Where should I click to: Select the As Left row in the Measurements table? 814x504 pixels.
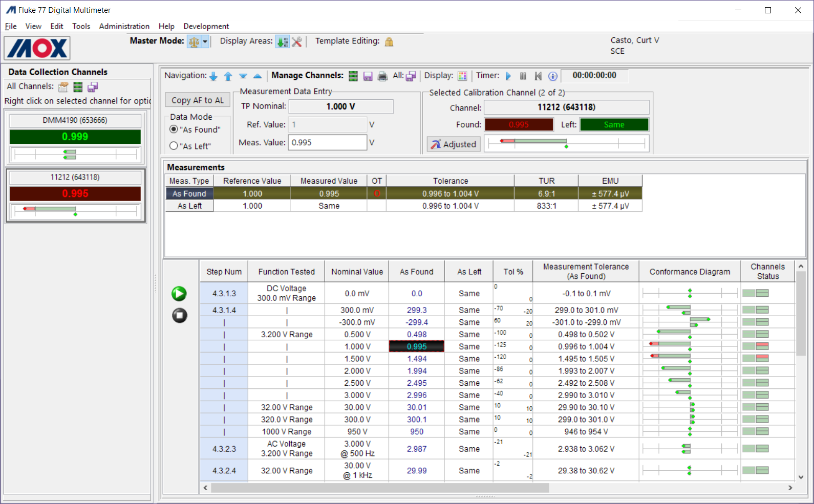[404, 206]
